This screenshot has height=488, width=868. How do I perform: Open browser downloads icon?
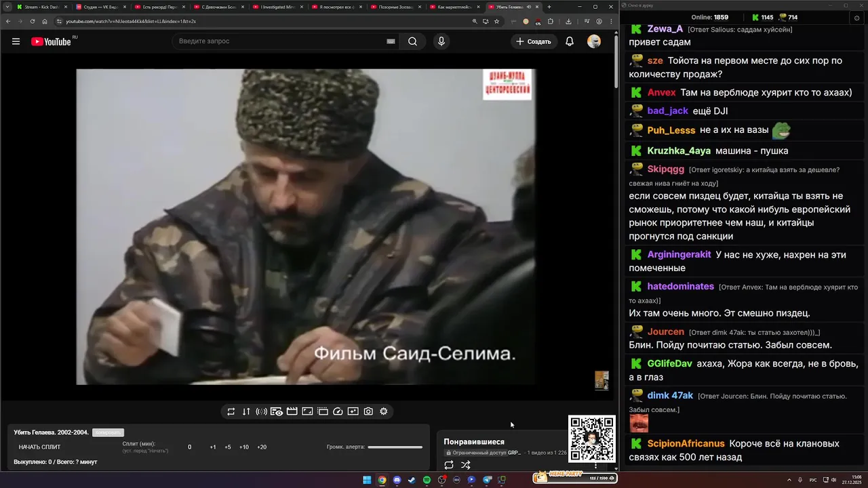coord(568,21)
